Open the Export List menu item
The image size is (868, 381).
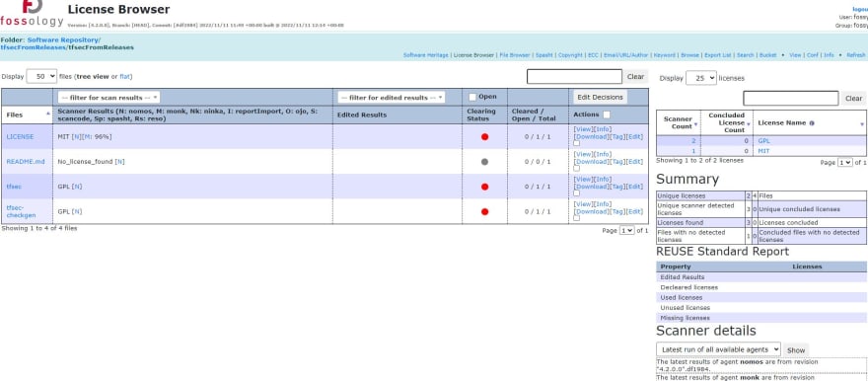[x=717, y=55]
